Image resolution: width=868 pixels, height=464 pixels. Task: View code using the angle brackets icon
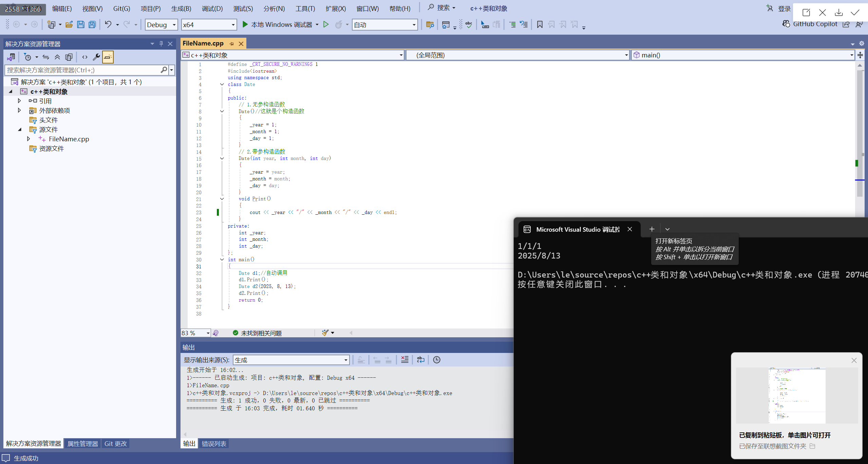(85, 57)
